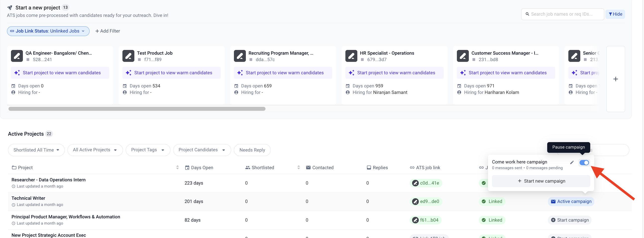Open Job Link Status filter dropdown
The height and width of the screenshot is (238, 644).
[x=48, y=31]
